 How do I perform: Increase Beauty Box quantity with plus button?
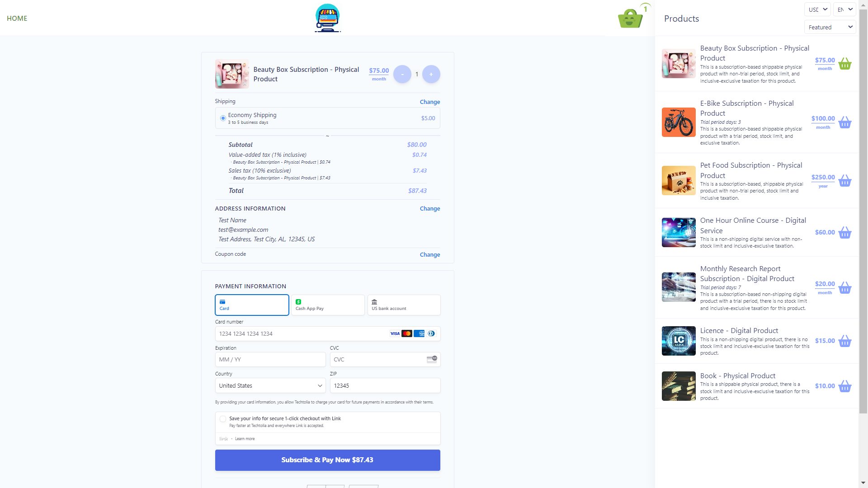(x=431, y=74)
